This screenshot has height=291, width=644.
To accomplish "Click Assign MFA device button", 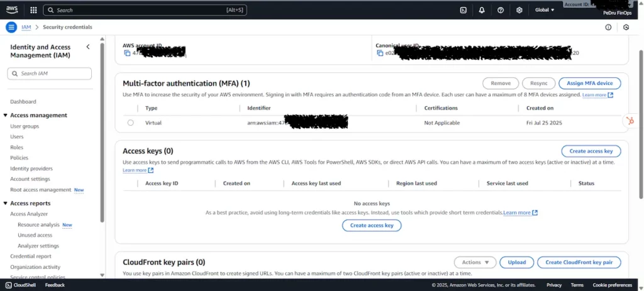I will coord(589,84).
